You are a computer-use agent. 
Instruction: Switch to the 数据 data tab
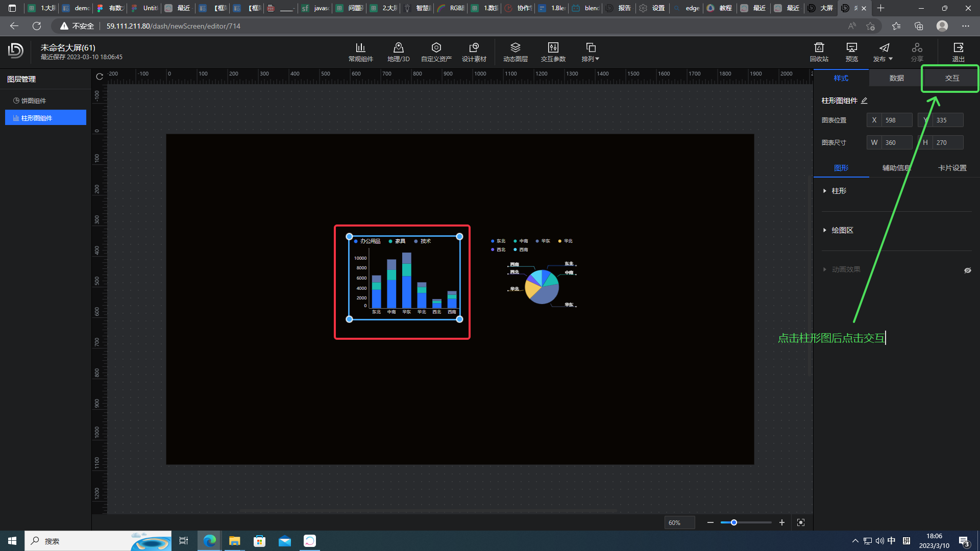point(896,78)
